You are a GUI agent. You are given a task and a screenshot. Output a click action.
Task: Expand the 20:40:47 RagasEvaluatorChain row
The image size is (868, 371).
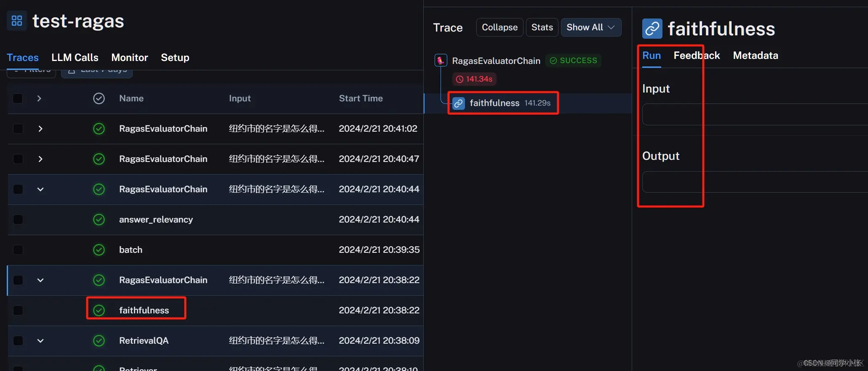[x=40, y=159]
